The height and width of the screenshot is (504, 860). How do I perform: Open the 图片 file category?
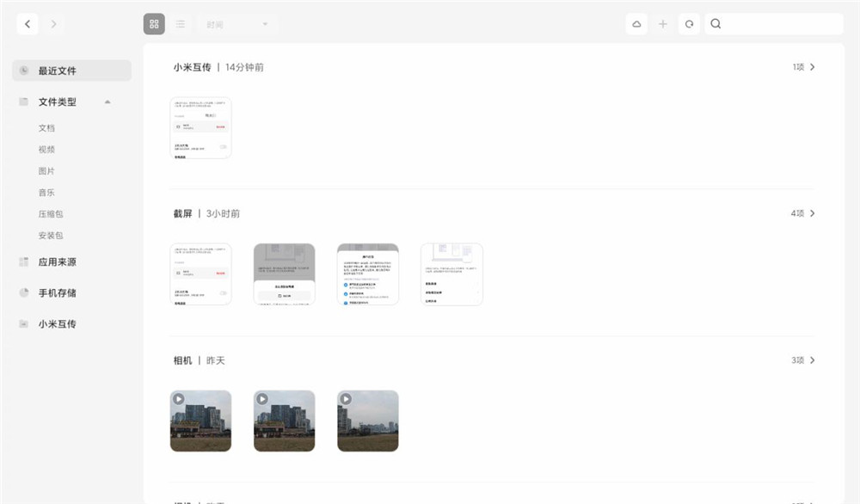[47, 170]
